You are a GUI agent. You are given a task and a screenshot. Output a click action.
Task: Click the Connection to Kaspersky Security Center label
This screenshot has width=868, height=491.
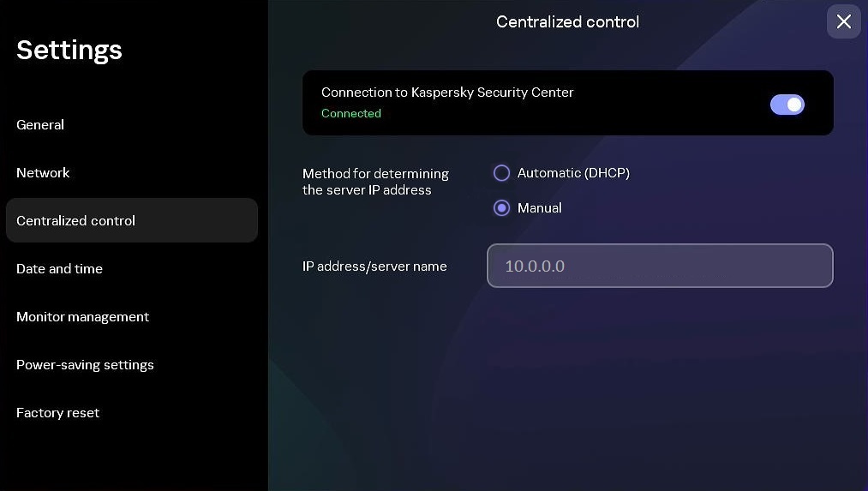447,93
